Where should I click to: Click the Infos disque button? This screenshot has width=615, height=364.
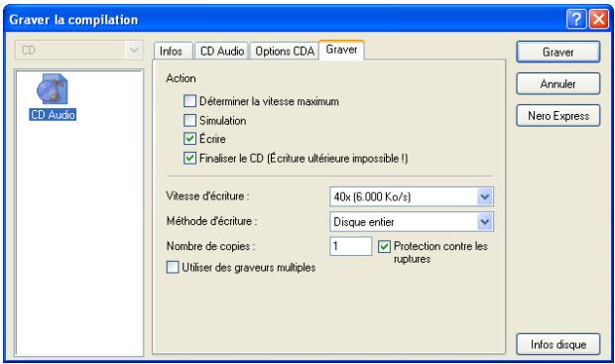558,344
